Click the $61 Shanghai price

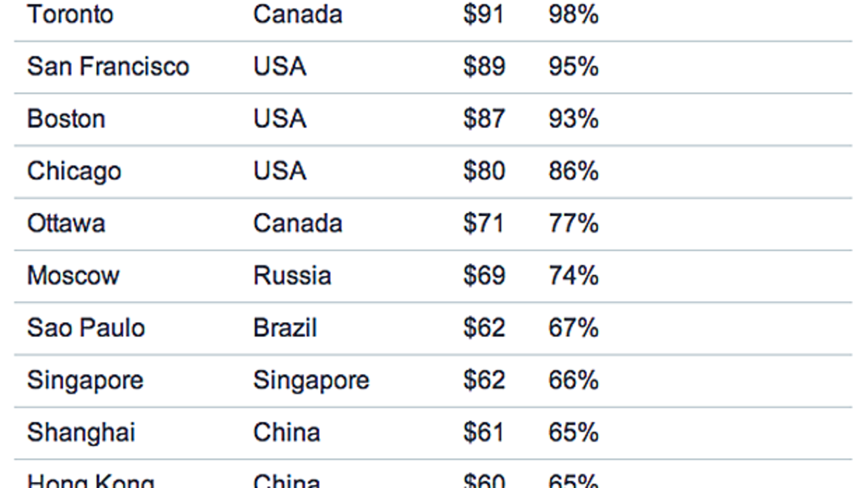click(x=484, y=432)
